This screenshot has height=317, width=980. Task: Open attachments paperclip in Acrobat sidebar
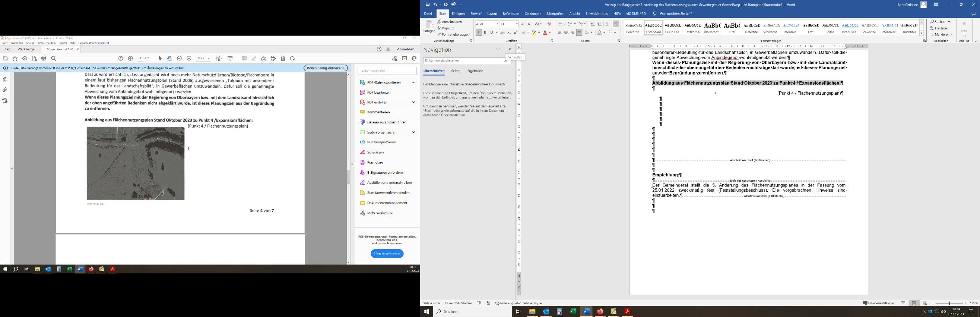5,90
